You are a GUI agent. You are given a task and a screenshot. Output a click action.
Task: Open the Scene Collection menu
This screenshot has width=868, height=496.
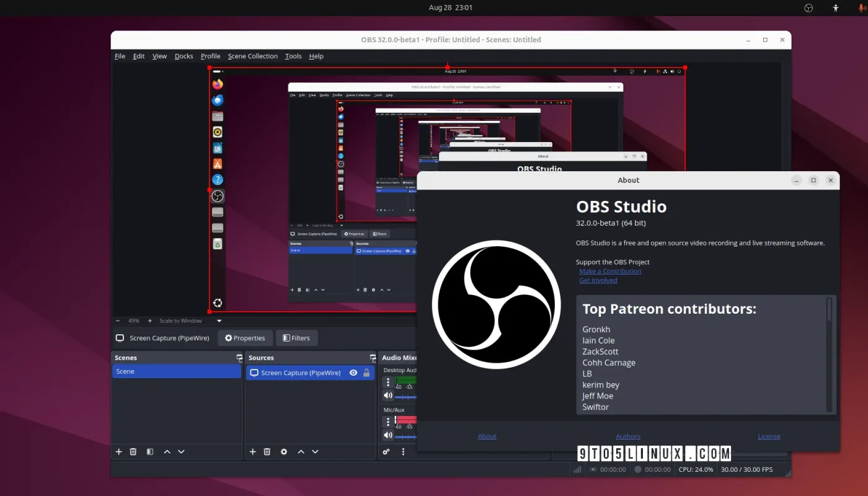(x=252, y=56)
